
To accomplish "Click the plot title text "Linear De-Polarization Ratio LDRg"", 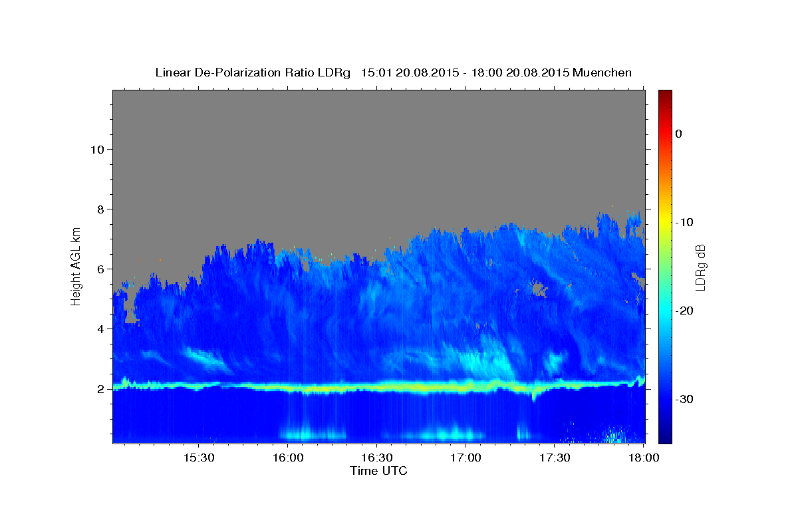I will click(253, 72).
